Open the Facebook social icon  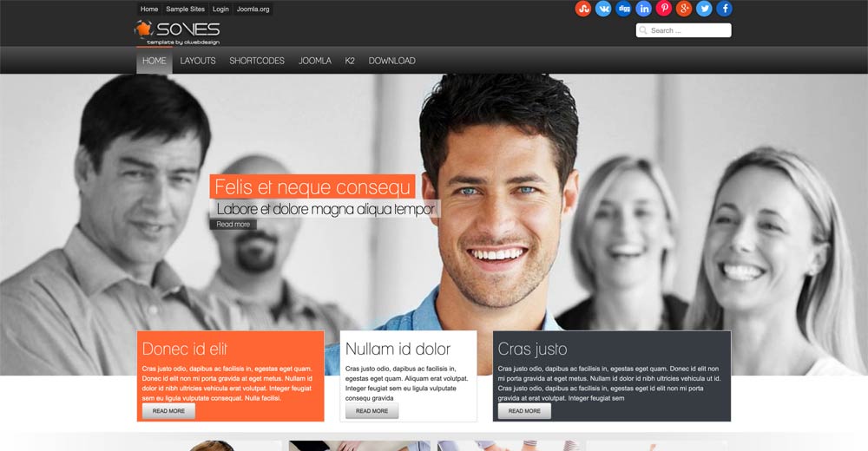(x=725, y=9)
